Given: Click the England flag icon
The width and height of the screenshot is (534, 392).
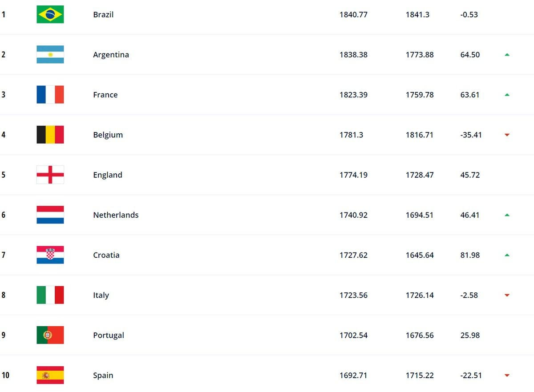Looking at the screenshot, I should point(50,175).
